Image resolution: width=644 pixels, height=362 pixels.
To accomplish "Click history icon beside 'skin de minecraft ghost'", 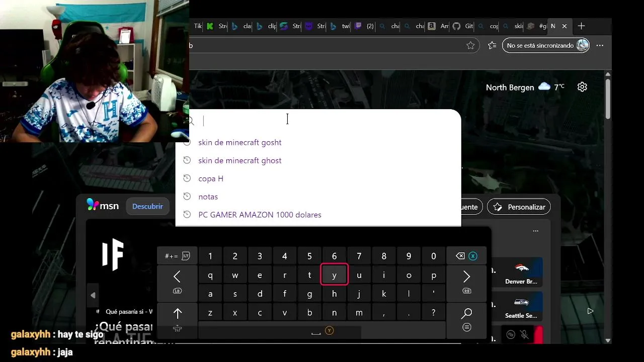I will pyautogui.click(x=187, y=160).
